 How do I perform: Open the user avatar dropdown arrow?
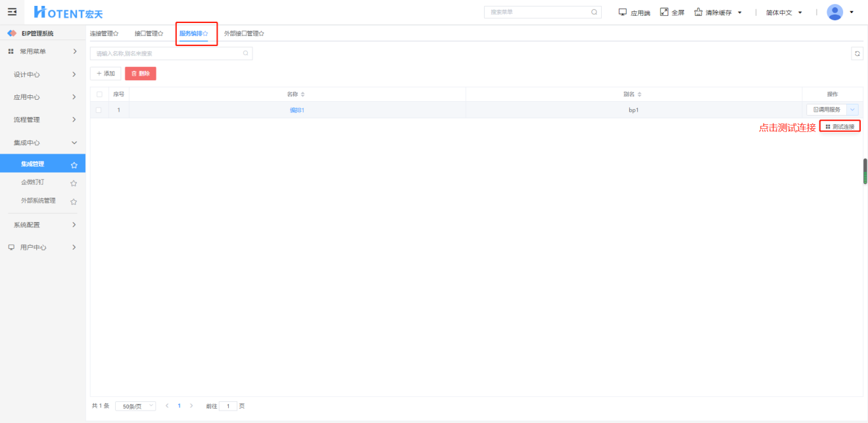click(x=852, y=12)
